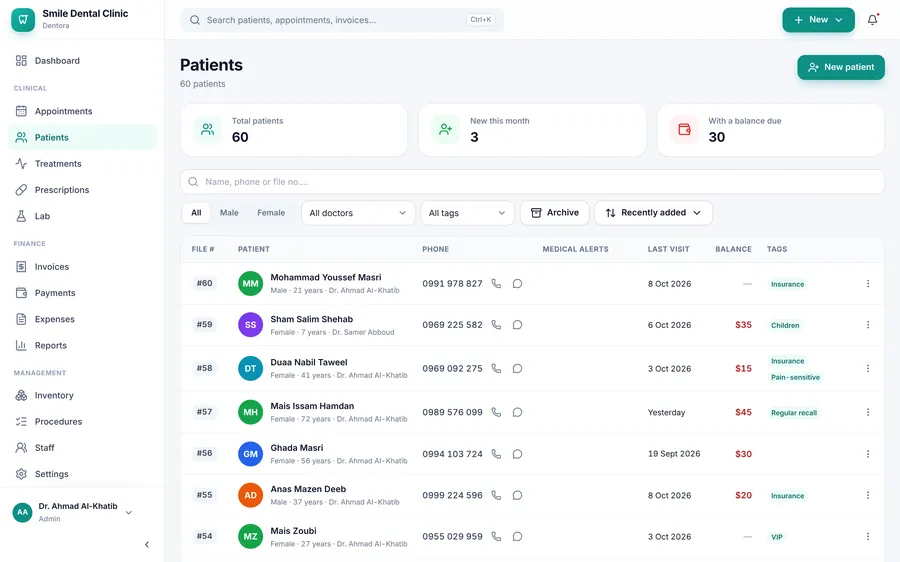Click the global search patients field
Viewport: 900px width, 562px height.
(x=342, y=20)
